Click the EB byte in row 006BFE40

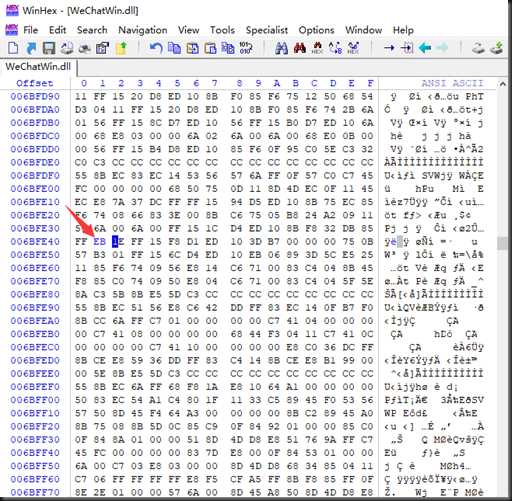pos(99,242)
